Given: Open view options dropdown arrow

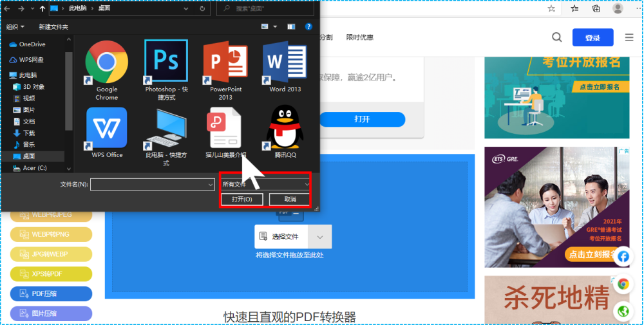Looking at the screenshot, I should click(x=275, y=26).
